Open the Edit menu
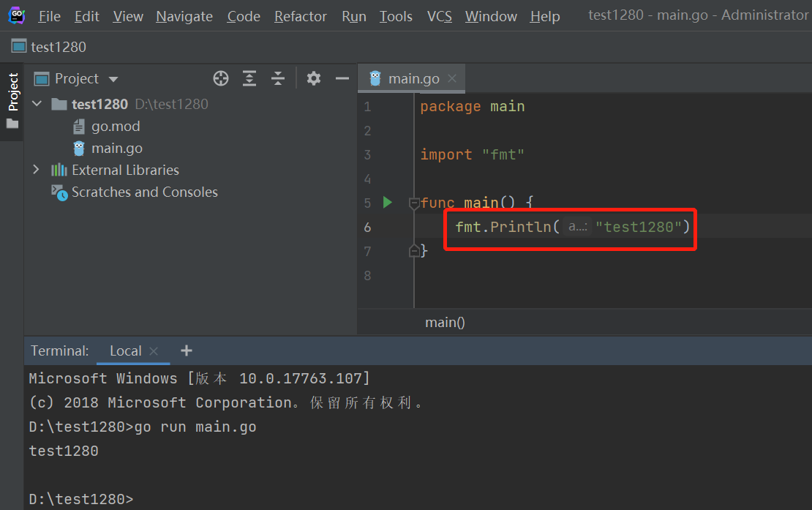The height and width of the screenshot is (510, 812). click(x=86, y=17)
